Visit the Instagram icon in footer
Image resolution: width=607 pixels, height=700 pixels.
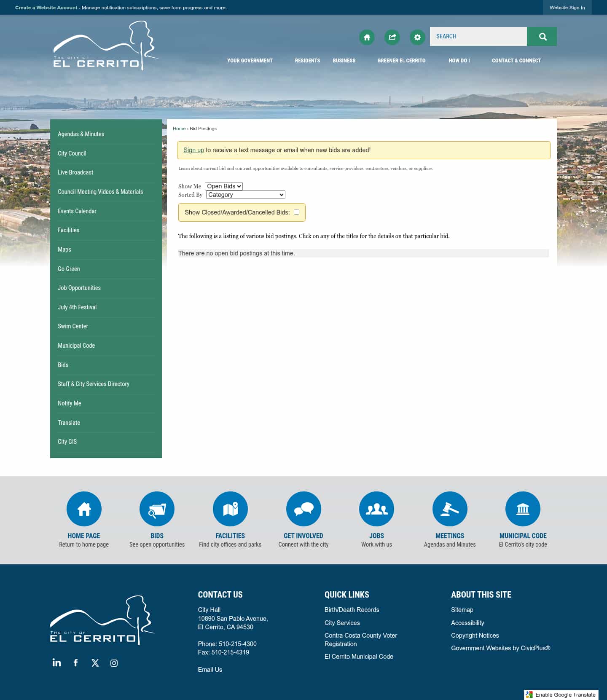click(x=114, y=663)
